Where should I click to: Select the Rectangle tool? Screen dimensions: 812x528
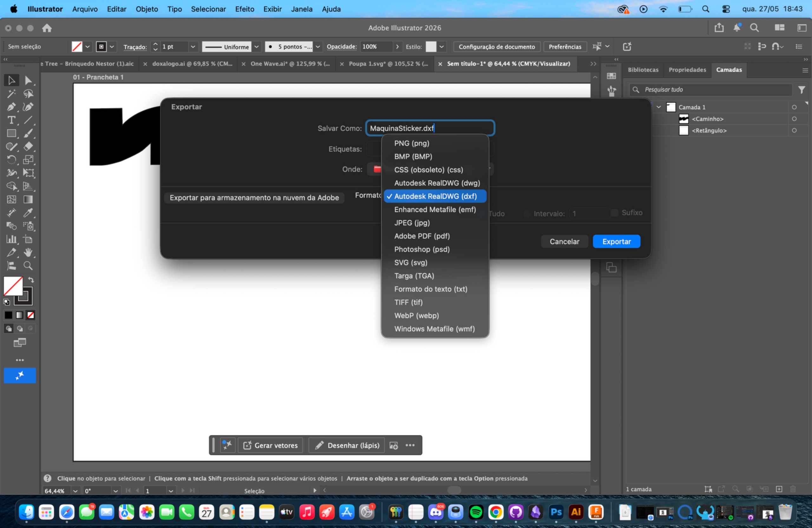11,134
